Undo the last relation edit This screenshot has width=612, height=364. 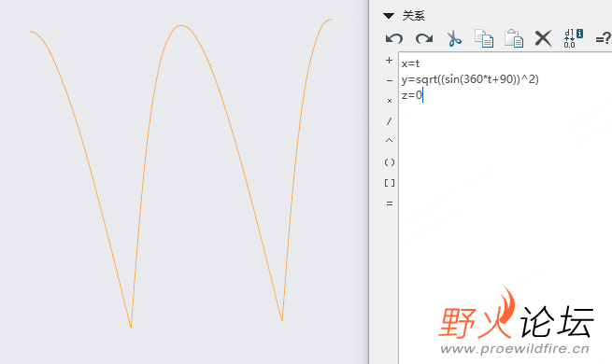[393, 38]
